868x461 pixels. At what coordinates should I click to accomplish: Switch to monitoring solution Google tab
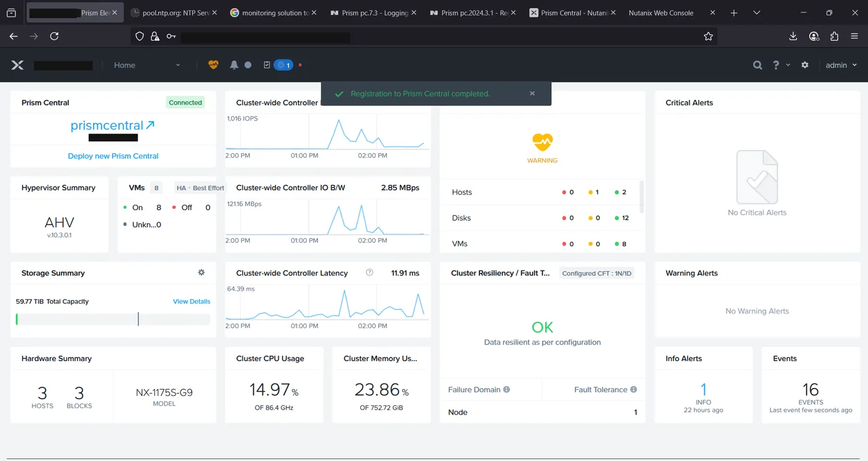tap(272, 12)
